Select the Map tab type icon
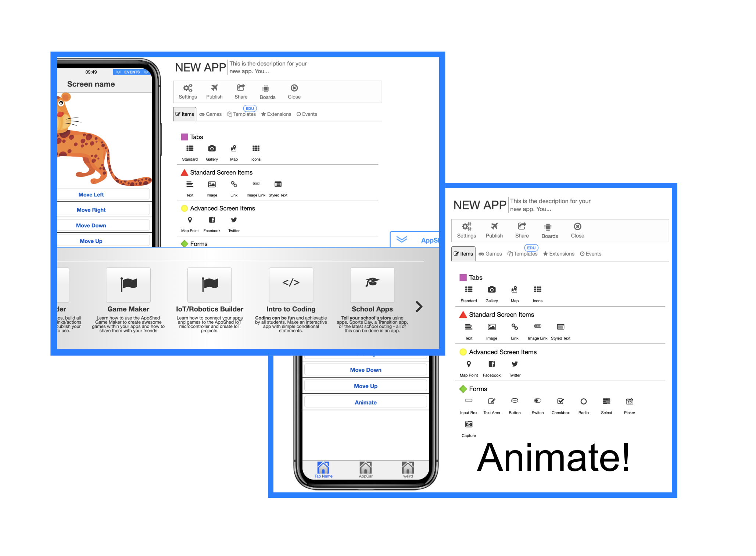This screenshot has width=756, height=556. 234,151
